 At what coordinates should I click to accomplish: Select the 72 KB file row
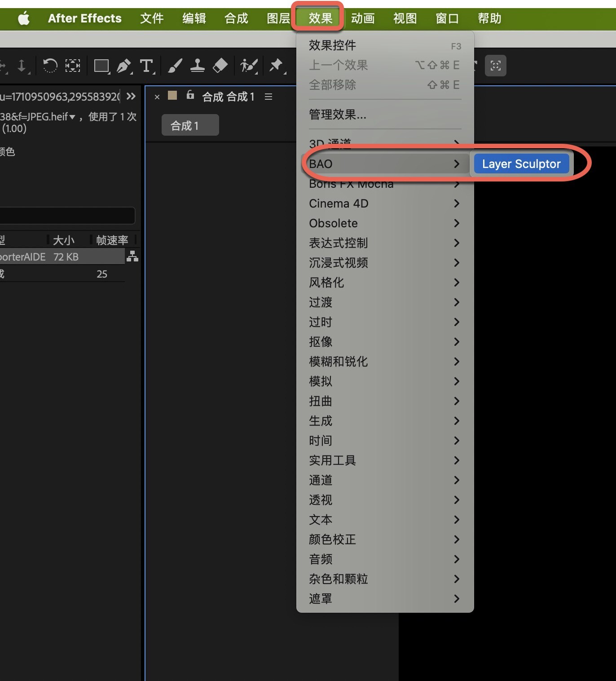pyautogui.click(x=62, y=256)
